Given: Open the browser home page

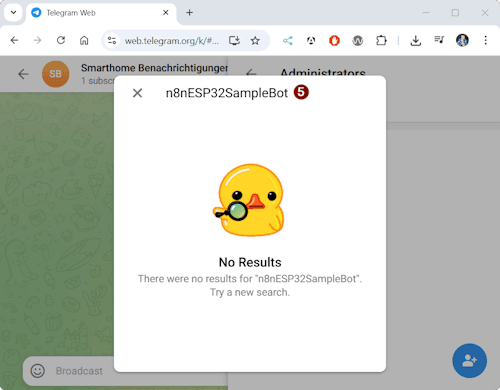Looking at the screenshot, I should (84, 41).
